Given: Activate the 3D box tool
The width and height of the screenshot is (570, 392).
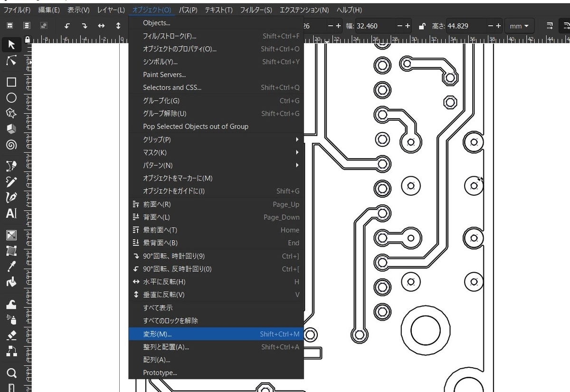Looking at the screenshot, I should tap(11, 129).
